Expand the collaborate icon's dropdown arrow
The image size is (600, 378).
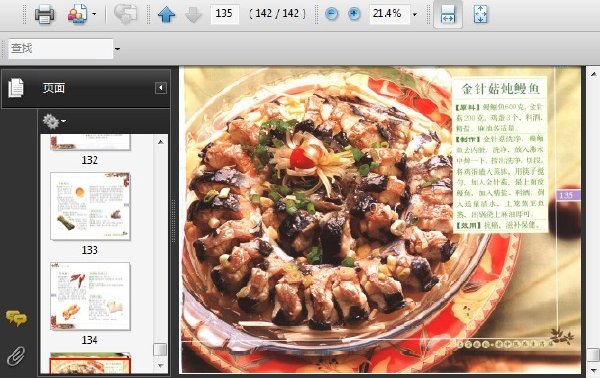pos(94,15)
